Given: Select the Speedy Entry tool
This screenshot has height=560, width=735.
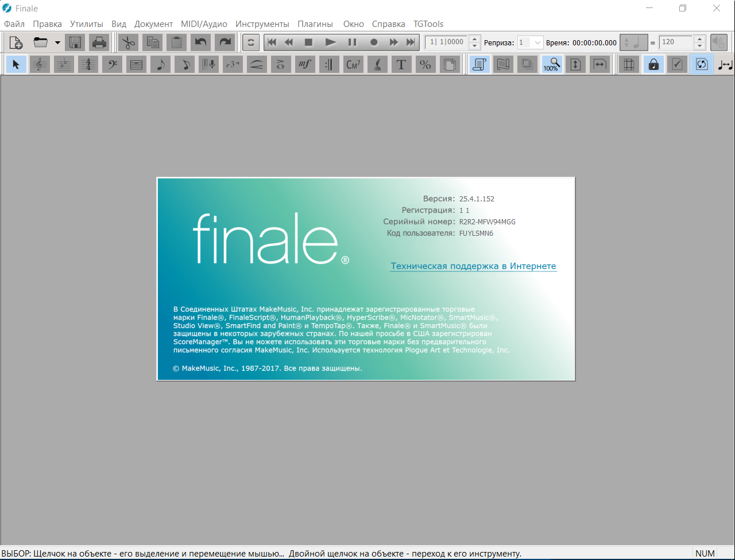Looking at the screenshot, I should (x=184, y=65).
